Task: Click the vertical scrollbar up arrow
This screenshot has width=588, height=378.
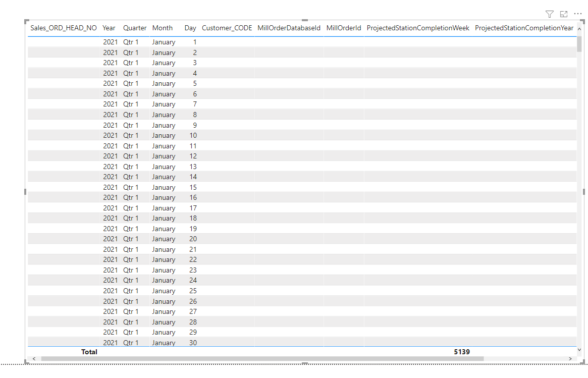Action: point(579,29)
